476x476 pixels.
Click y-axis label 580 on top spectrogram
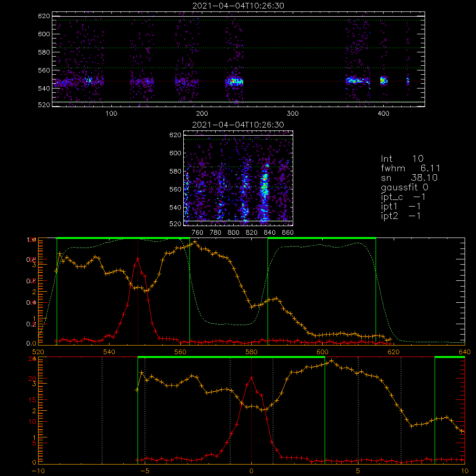[44, 52]
